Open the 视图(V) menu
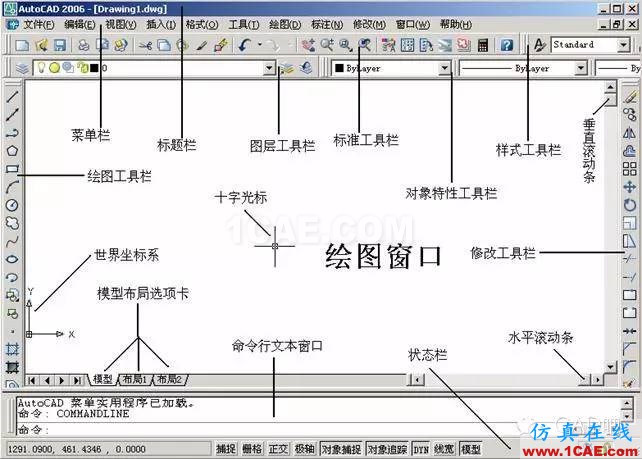 click(121, 25)
